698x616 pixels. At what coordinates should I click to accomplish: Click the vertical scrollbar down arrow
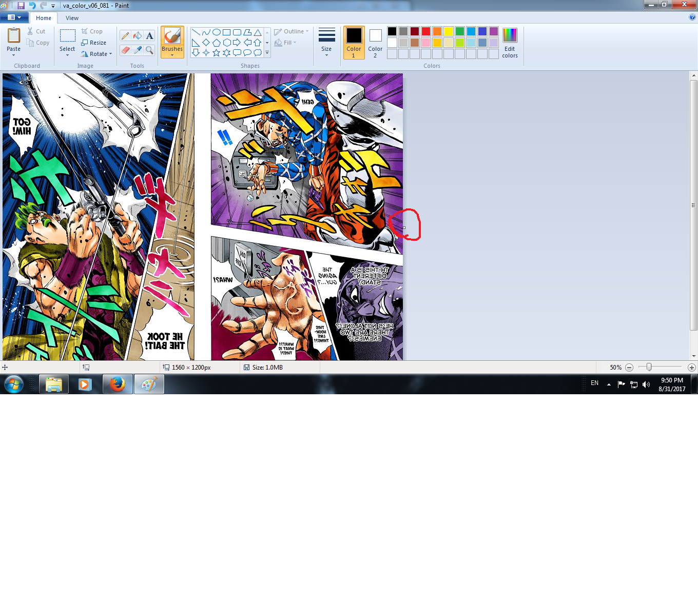tap(694, 356)
